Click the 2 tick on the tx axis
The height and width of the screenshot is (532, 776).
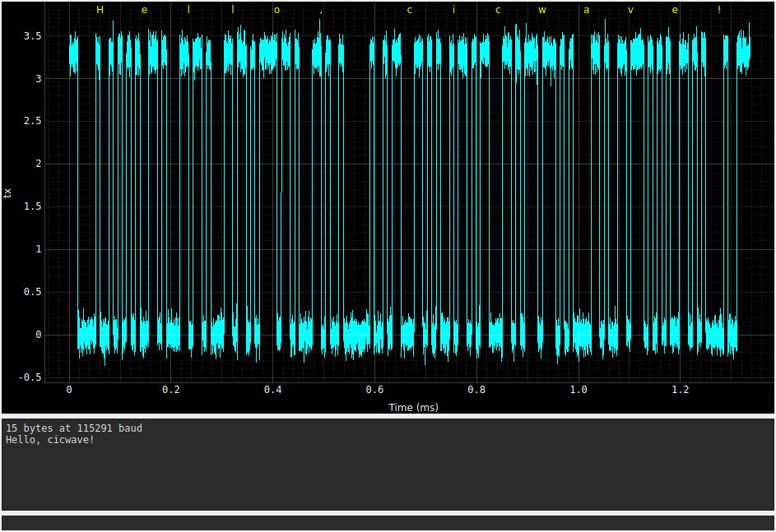39,164
